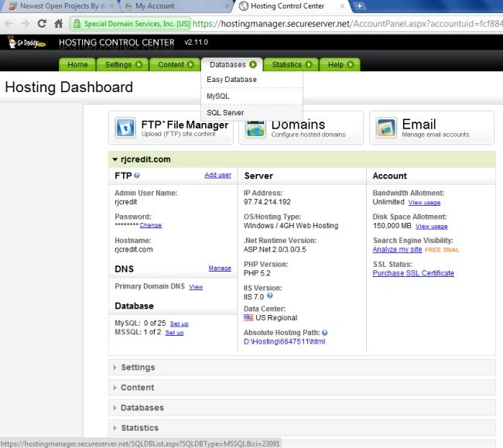
Task: Click the arrow icon on Statistics menu
Action: click(x=309, y=64)
